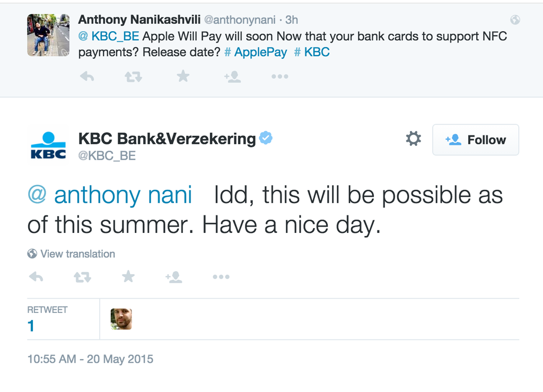Open more options on KBC's tweet

221,276
